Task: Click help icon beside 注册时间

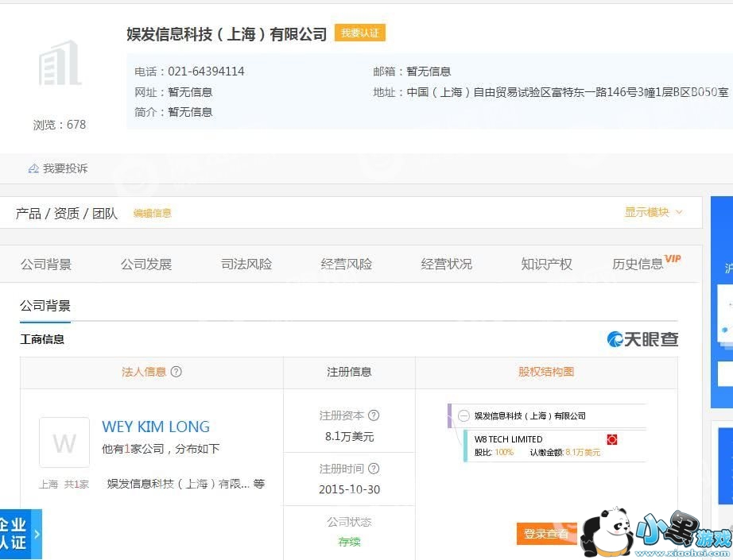Action: (x=374, y=469)
